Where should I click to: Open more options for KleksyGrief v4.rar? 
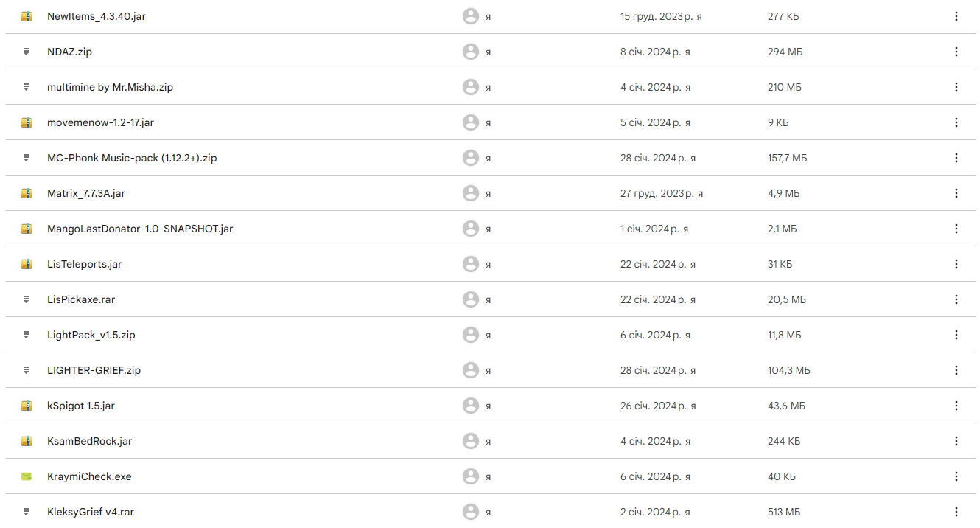pos(956,512)
